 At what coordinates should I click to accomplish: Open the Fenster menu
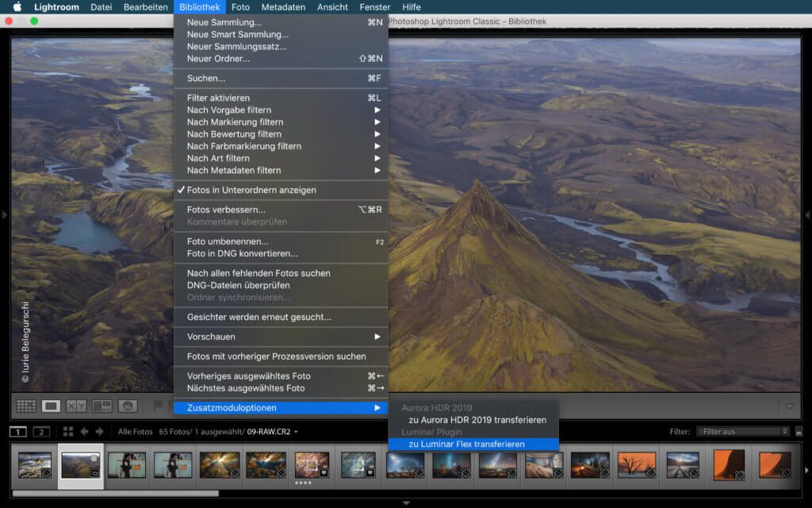coord(375,7)
